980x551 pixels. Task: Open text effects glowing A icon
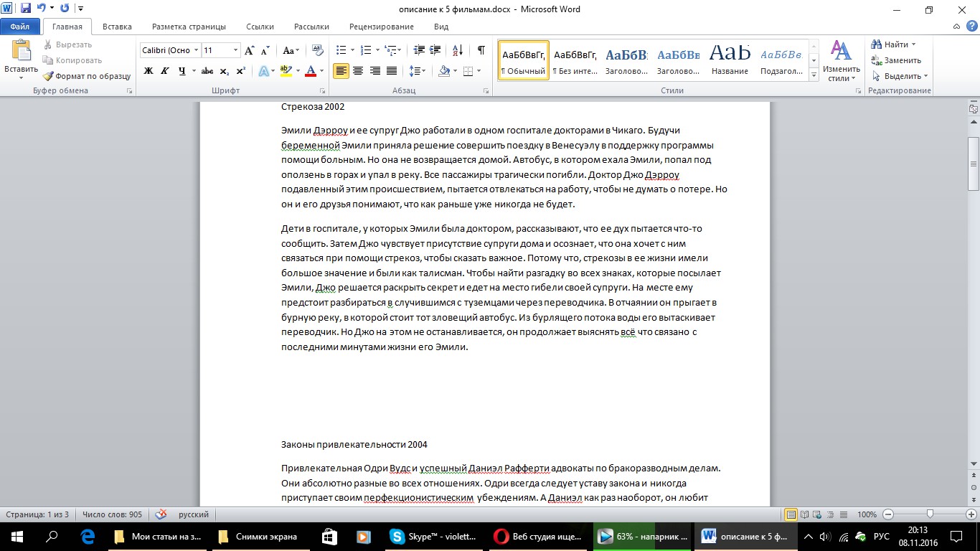(263, 71)
